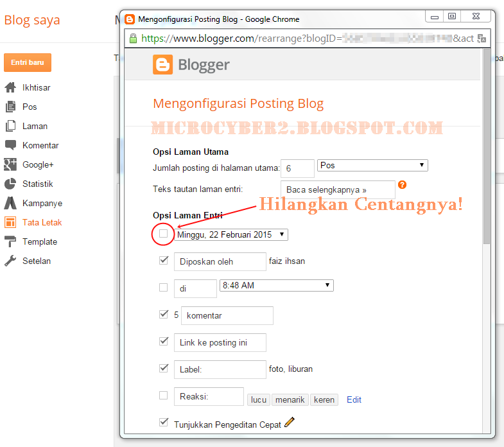Click the blogger.com address bar URL
Image resolution: width=504 pixels, height=447 pixels.
pyautogui.click(x=307, y=39)
